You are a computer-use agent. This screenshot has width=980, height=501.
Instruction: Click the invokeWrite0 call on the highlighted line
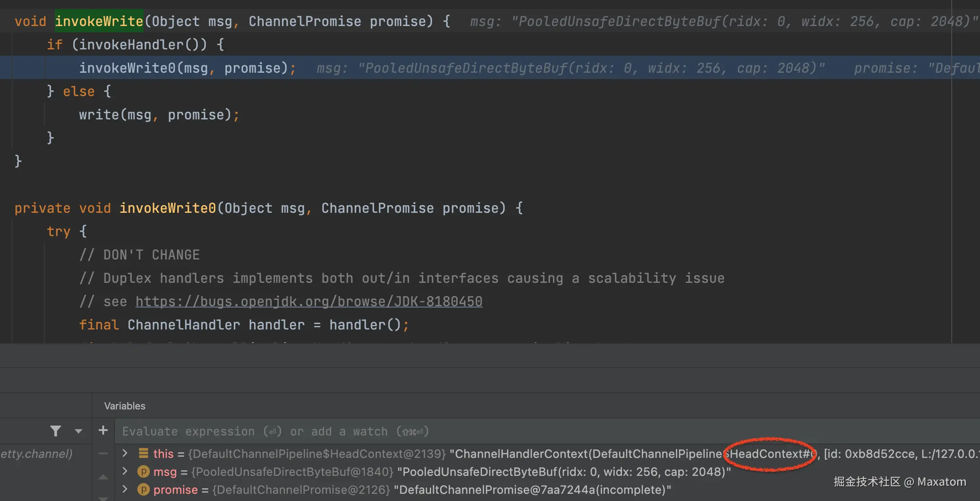click(127, 68)
